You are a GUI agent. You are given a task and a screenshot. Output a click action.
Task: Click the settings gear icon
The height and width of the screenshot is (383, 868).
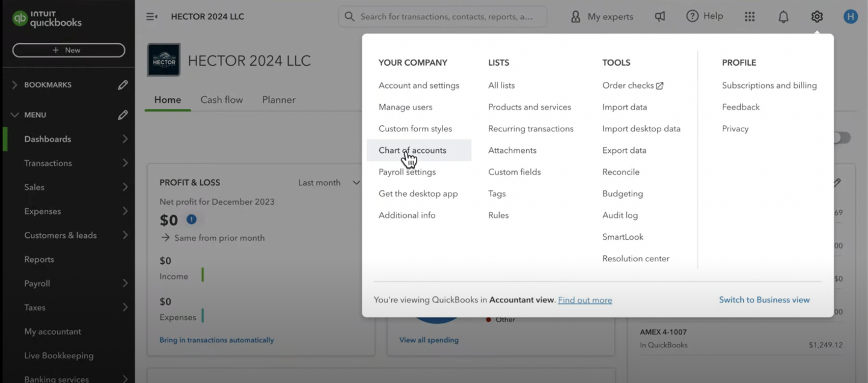pyautogui.click(x=817, y=17)
